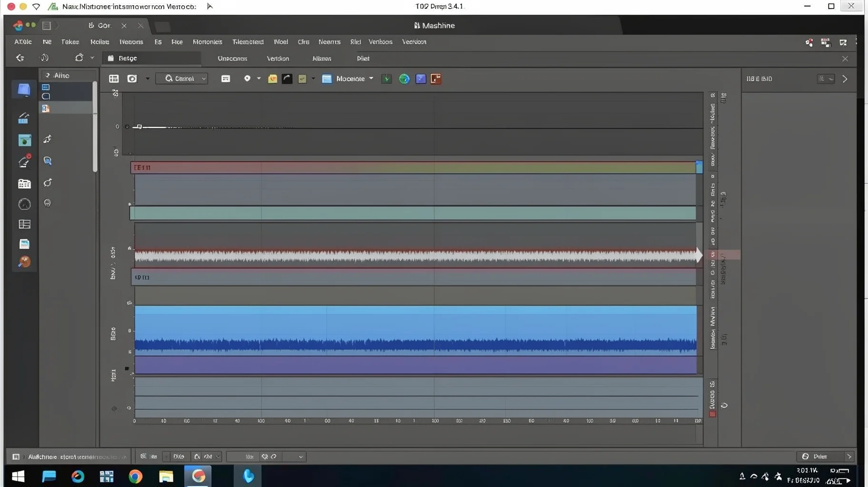The height and width of the screenshot is (487, 868).
Task: Click the purple square icon in the toolbar
Action: pyautogui.click(x=421, y=79)
